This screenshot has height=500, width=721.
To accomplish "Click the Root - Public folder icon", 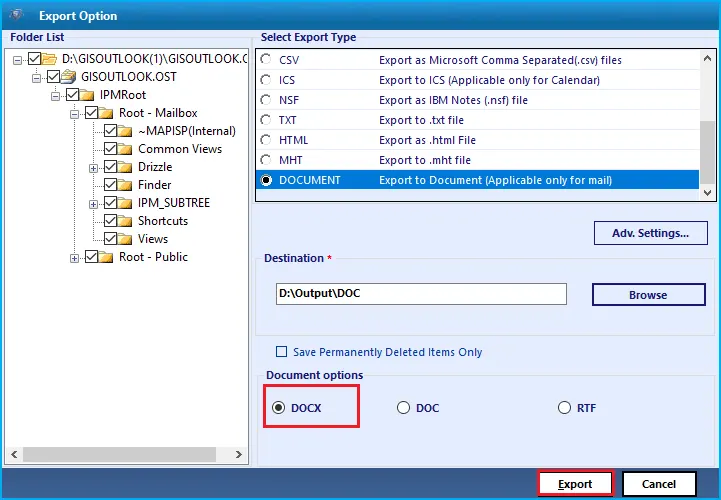I will 106,257.
